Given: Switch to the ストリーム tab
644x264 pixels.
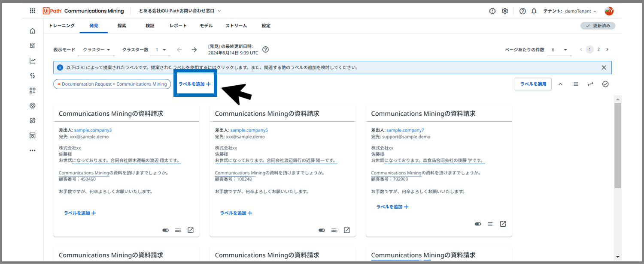Looking at the screenshot, I should point(236,26).
